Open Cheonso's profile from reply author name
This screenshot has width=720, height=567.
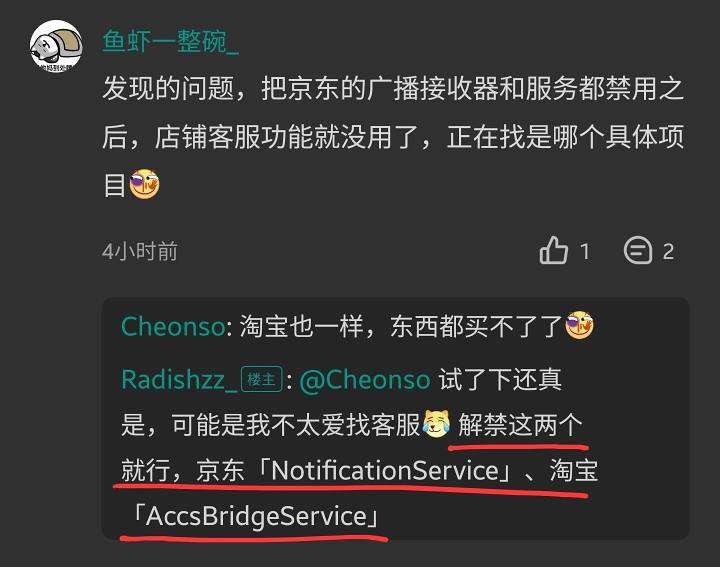[x=173, y=326]
